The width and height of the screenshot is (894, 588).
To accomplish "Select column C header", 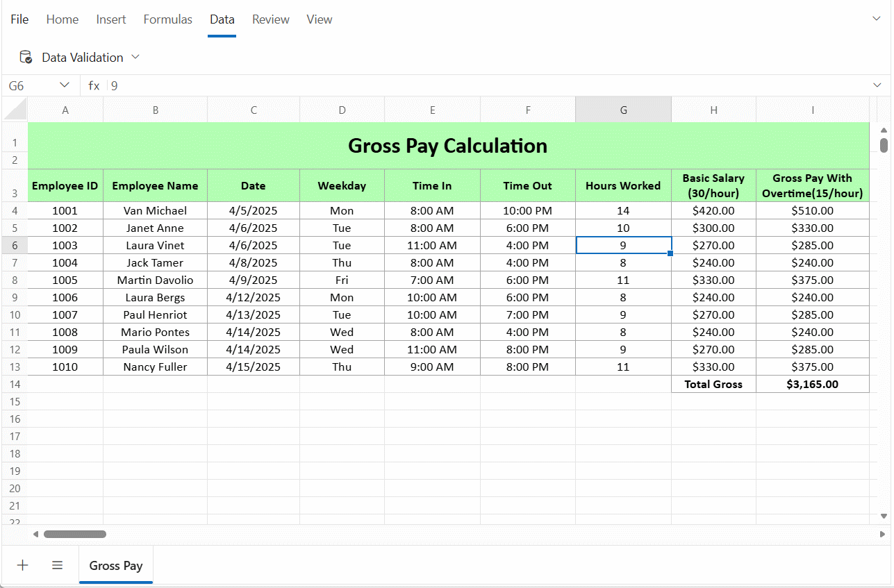I will [x=254, y=110].
